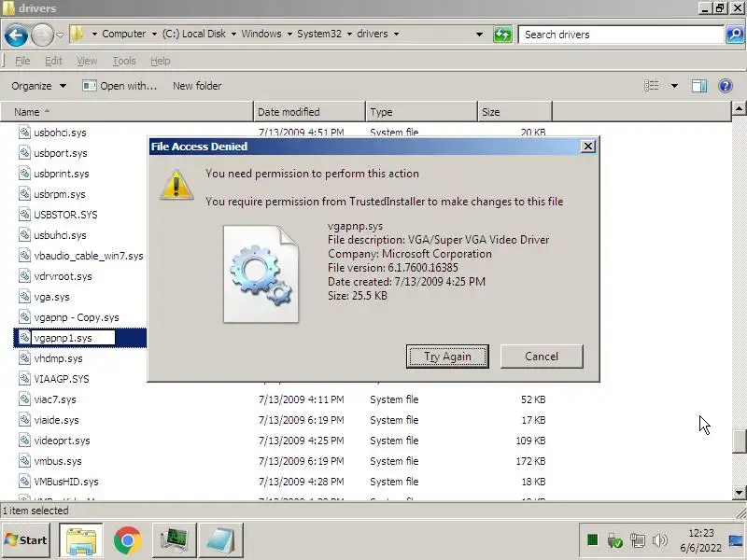Open the recent pages dropdown arrow
747x560 pixels.
[60, 35]
